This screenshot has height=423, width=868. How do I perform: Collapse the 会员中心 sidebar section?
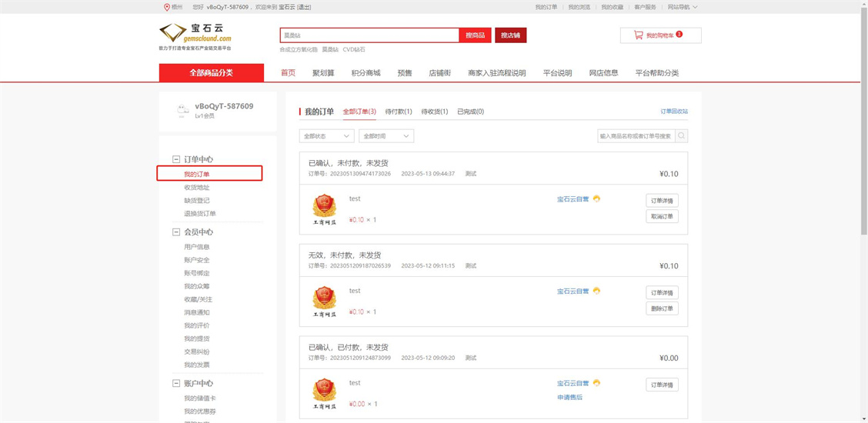coord(176,232)
